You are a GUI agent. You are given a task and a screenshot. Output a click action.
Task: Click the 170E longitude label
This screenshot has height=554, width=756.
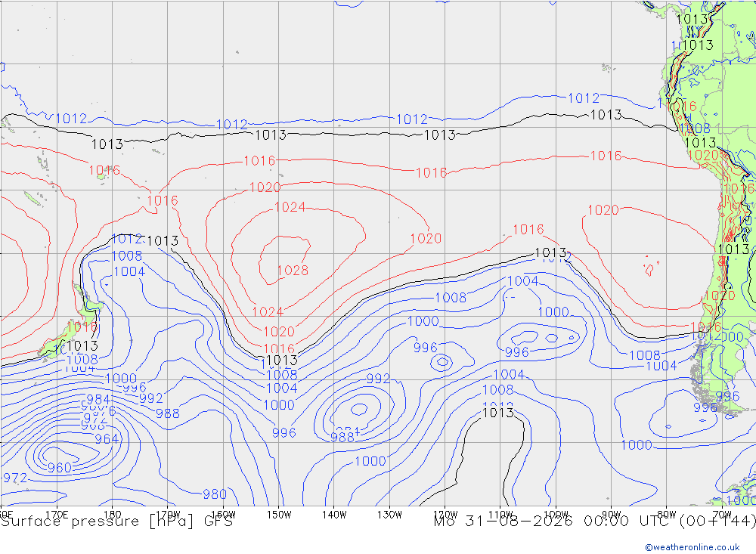(x=57, y=515)
